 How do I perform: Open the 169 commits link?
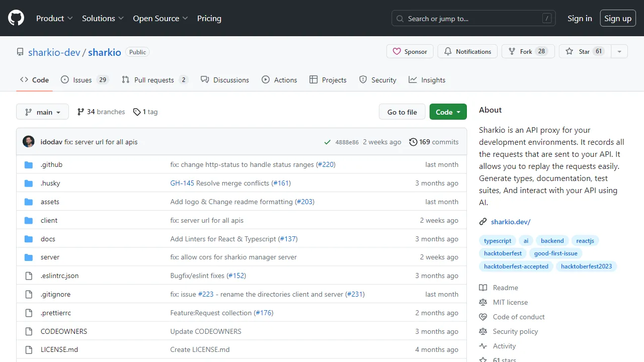pyautogui.click(x=434, y=142)
